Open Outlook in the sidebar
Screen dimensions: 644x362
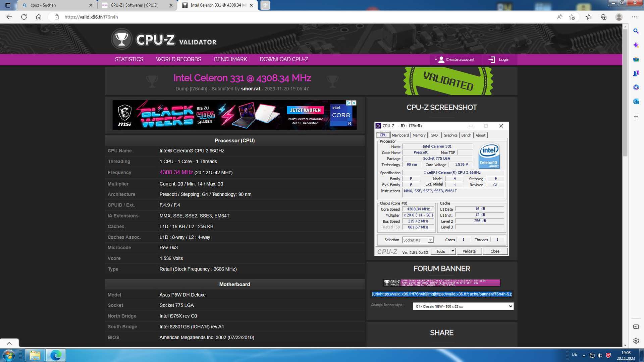tap(636, 101)
